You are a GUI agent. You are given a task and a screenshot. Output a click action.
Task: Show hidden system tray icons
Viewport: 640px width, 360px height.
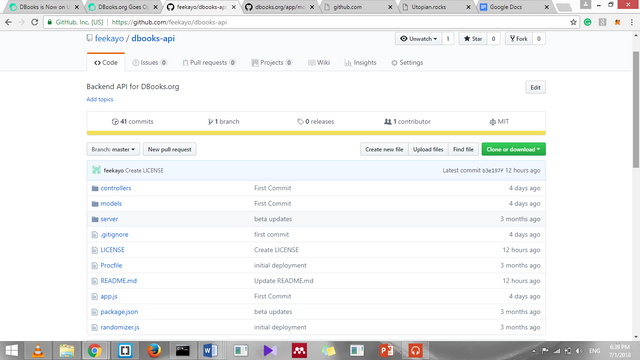click(x=534, y=351)
